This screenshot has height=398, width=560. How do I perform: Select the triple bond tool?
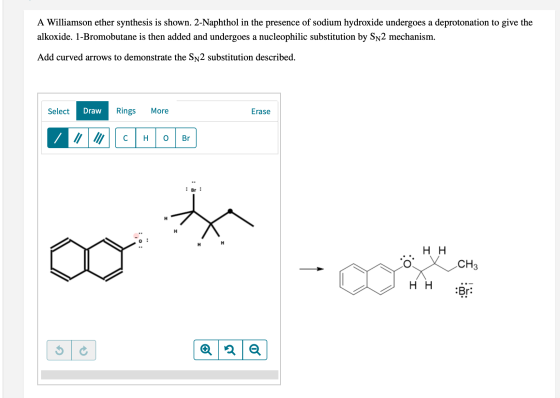99,138
